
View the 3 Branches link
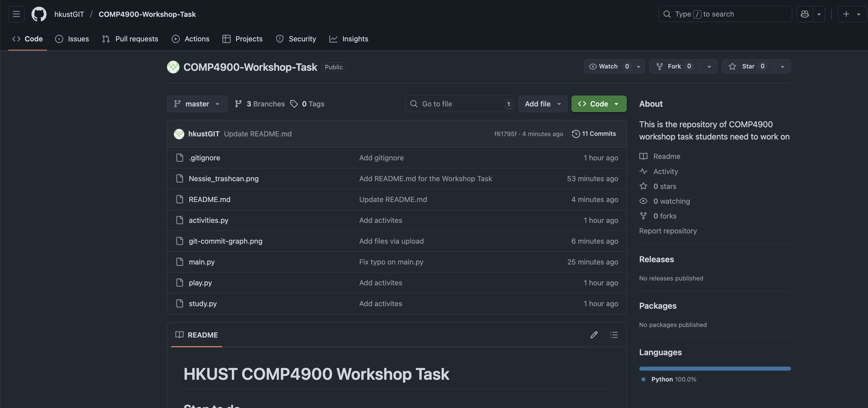point(260,104)
